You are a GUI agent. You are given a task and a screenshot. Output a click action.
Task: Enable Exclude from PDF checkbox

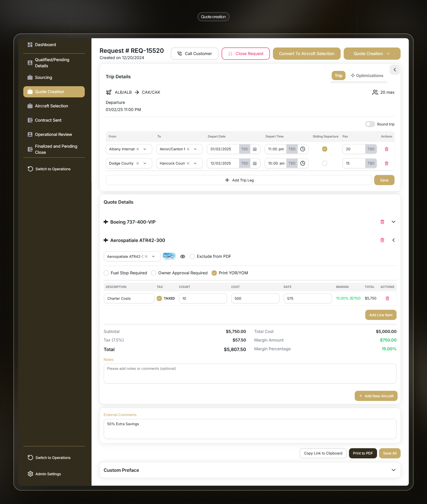(x=192, y=256)
